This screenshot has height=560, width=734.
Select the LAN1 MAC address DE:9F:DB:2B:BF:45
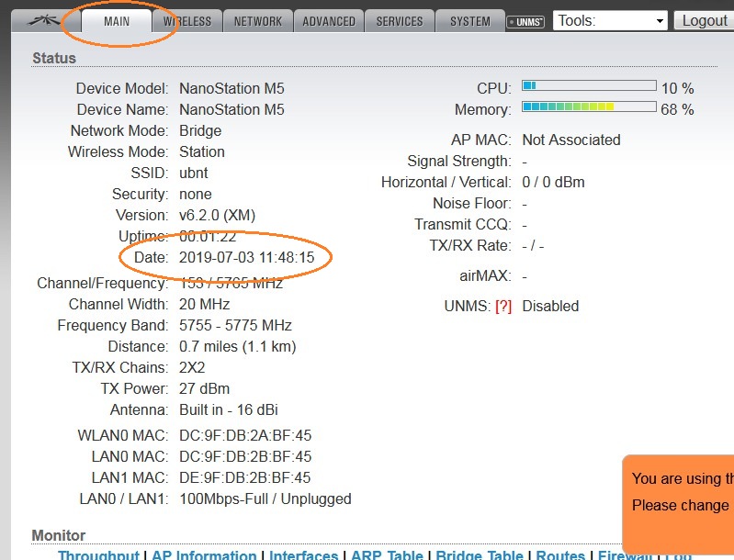pos(245,477)
